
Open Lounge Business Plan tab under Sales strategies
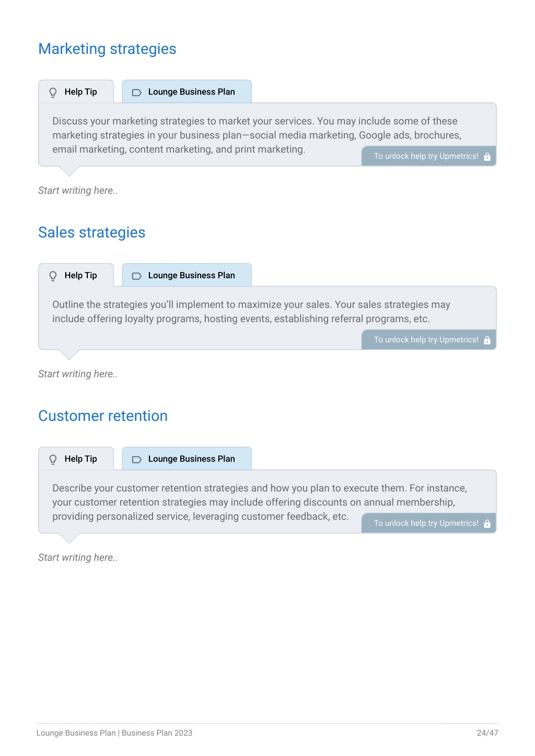[187, 275]
